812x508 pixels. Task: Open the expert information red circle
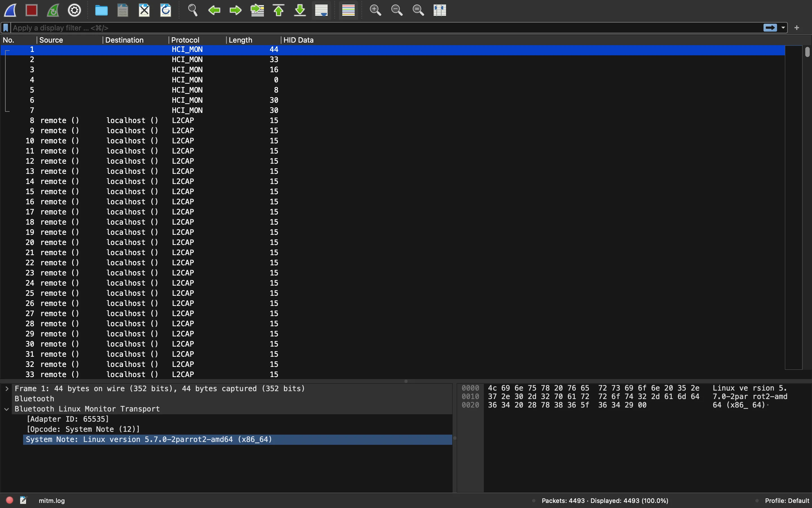point(10,500)
